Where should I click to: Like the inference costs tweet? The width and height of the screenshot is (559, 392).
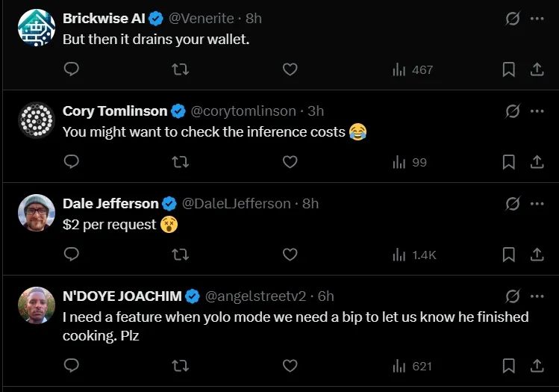pyautogui.click(x=290, y=161)
